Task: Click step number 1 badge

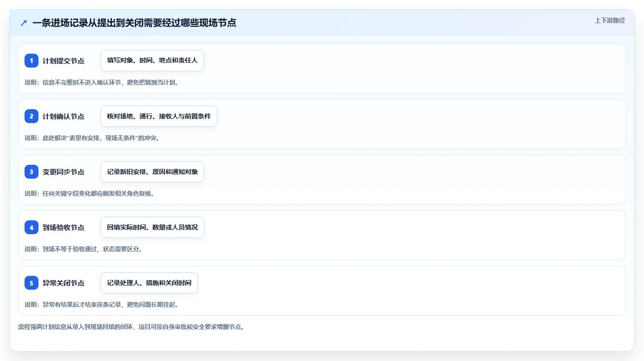Action: 32,61
